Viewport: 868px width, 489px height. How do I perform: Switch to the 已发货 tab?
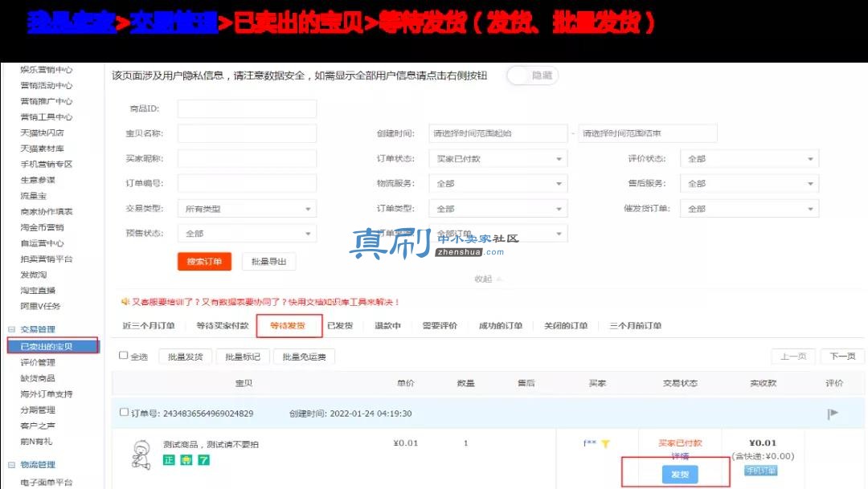340,326
